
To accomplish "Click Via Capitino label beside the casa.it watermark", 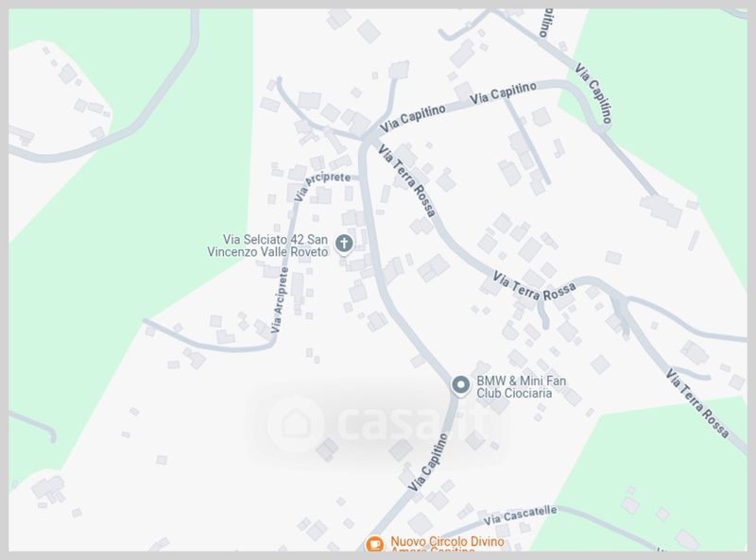I will [x=428, y=463].
